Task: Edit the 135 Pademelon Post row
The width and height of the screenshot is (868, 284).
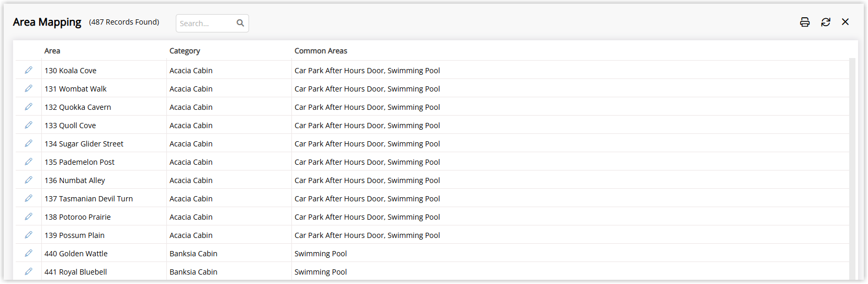Action: coord(29,162)
